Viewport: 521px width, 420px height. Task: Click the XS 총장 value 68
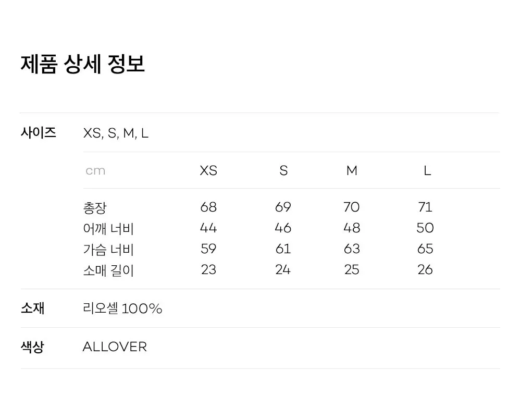click(208, 207)
